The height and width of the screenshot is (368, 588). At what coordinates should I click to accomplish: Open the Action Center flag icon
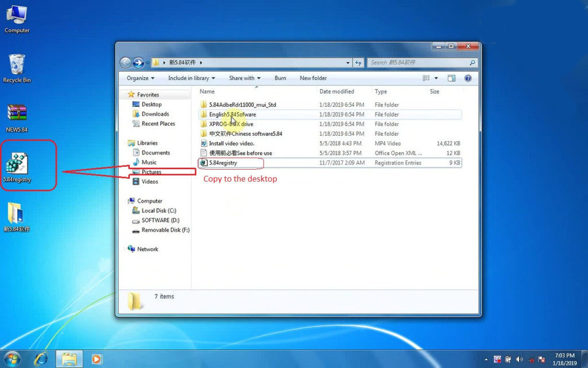click(x=541, y=359)
